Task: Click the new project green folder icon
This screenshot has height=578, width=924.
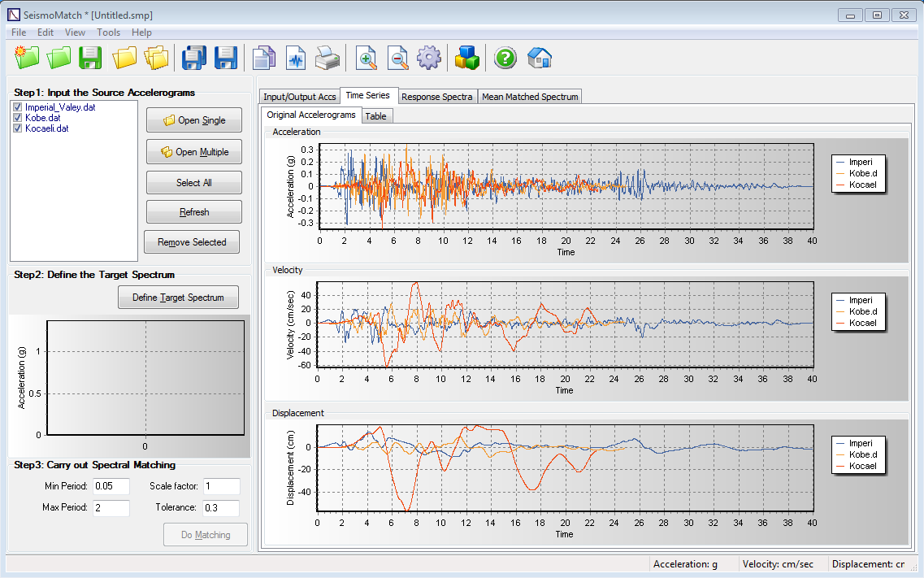Action: pyautogui.click(x=27, y=58)
